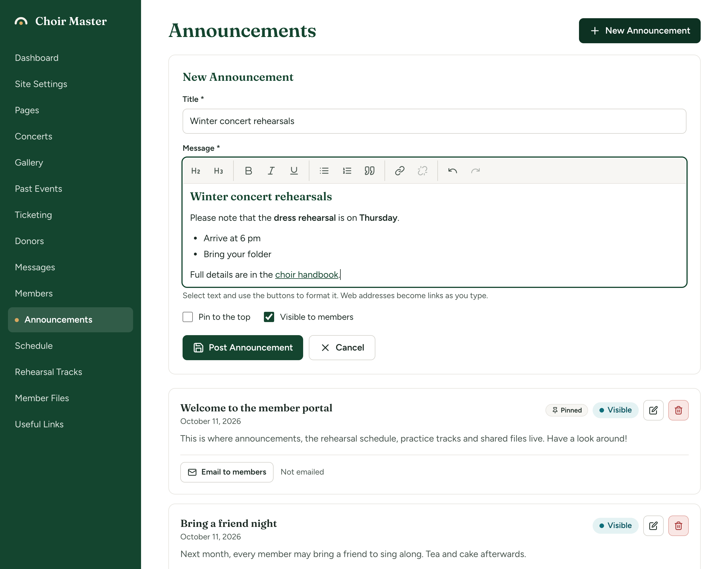Undo the last edit in message editor

click(452, 171)
